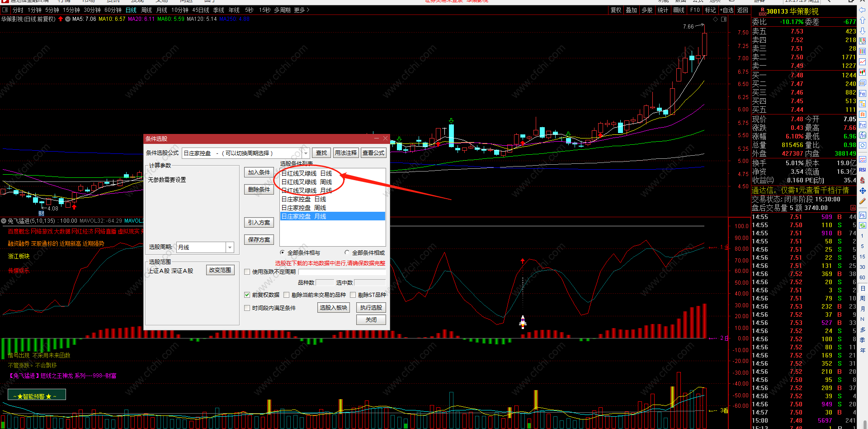Switch to the 60分钟 period tab

click(x=113, y=10)
